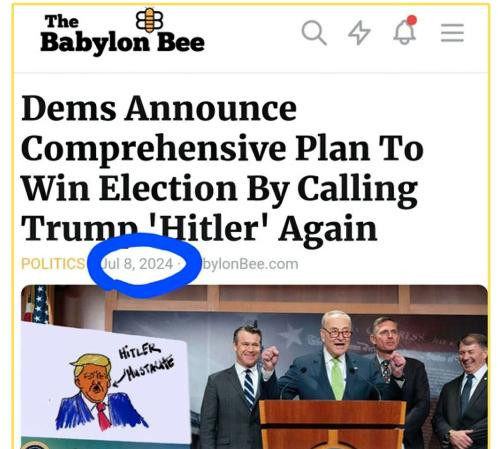Click the yellow bee logo icon
Image resolution: width=500 pixels, height=449 pixels.
[150, 20]
